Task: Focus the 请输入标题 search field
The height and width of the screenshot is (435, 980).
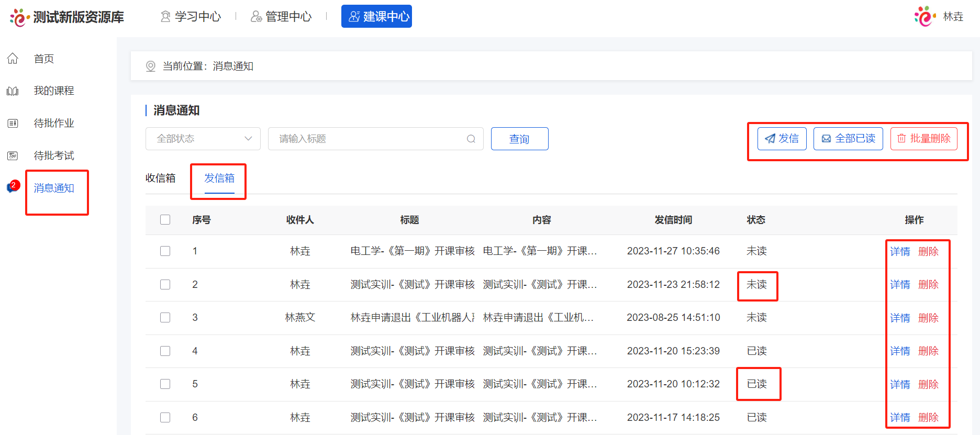Action: click(x=375, y=139)
